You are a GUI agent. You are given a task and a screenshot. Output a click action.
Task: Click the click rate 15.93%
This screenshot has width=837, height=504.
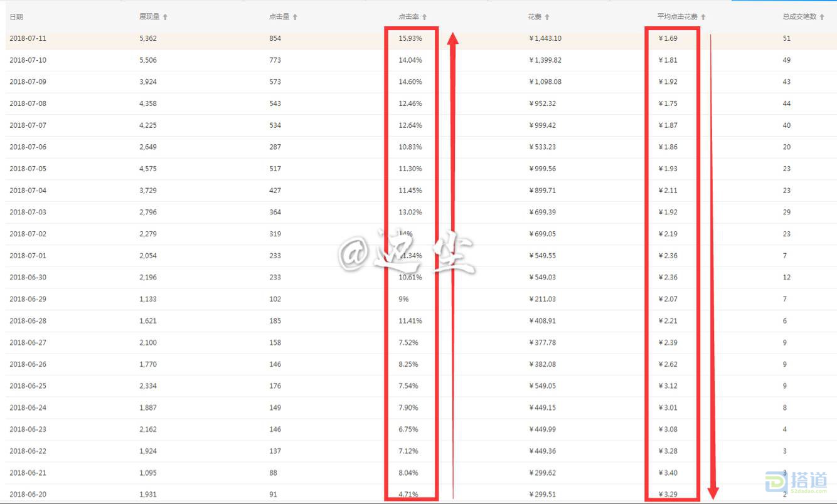pyautogui.click(x=410, y=38)
